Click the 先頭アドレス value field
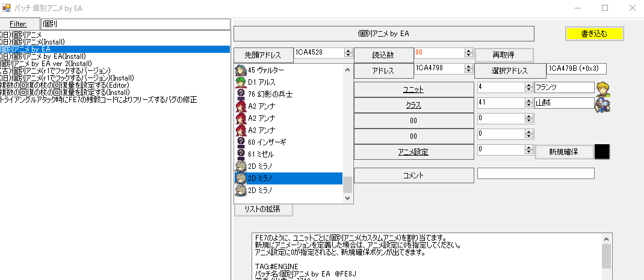644x280 pixels. [319, 53]
